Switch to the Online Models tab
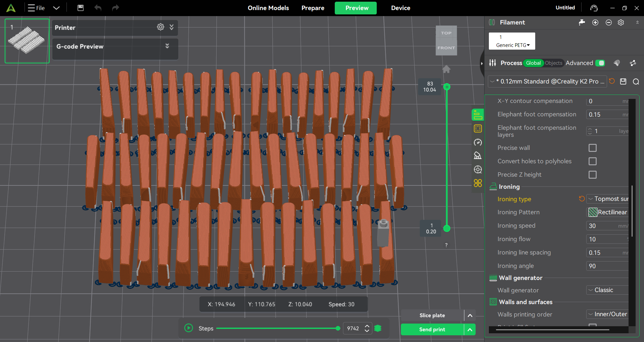644x342 pixels. [x=268, y=8]
